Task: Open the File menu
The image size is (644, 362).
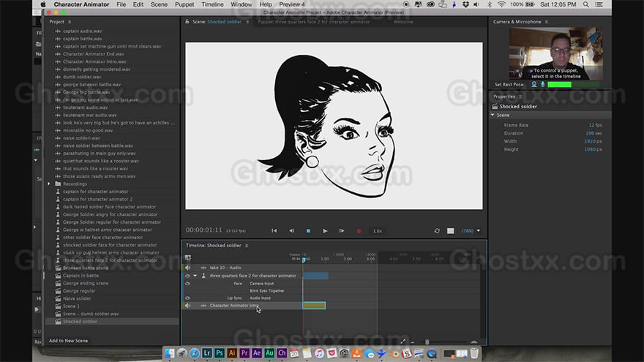Action: click(x=121, y=4)
